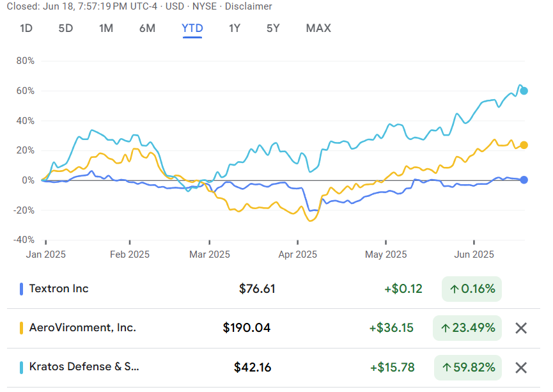Click the 60% y-axis label
Viewport: 553px width, 392px height.
point(26,91)
